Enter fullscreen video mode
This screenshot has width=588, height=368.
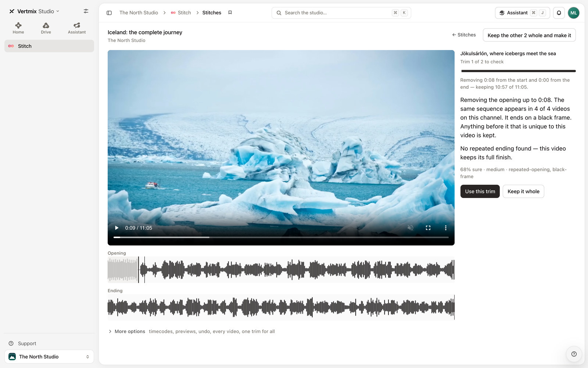[x=428, y=228]
